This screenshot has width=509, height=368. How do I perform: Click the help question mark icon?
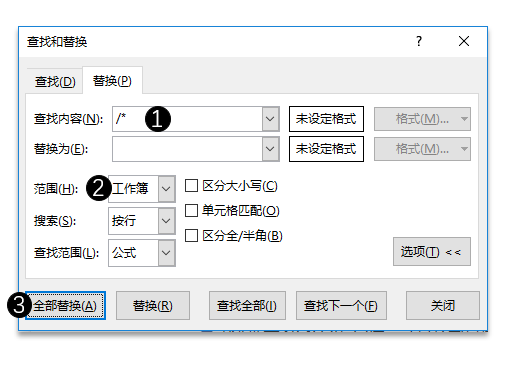tap(419, 41)
